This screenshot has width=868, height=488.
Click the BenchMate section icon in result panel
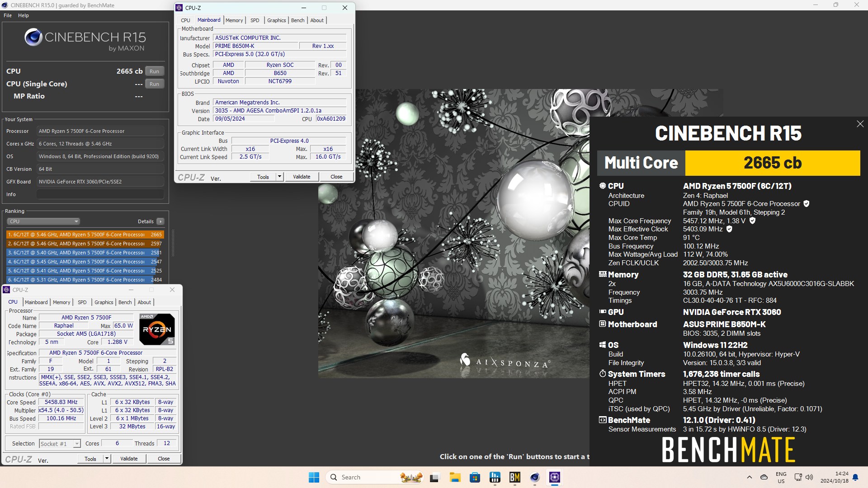click(x=603, y=420)
